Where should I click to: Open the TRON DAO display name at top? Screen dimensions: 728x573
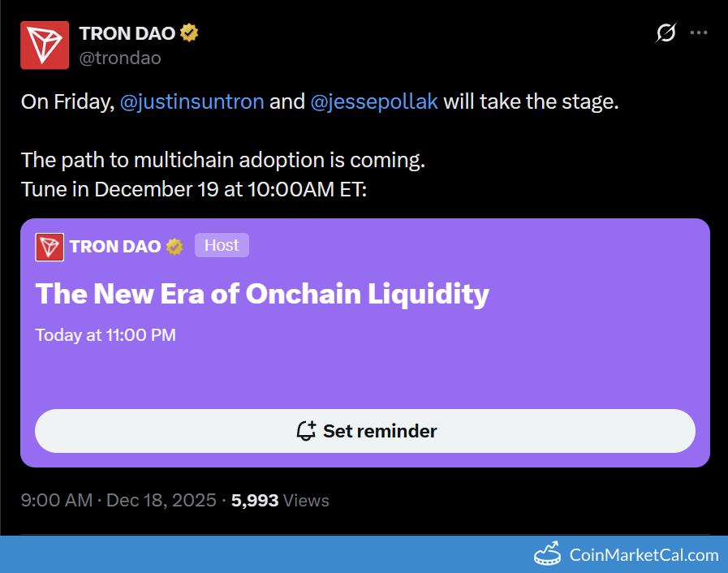(127, 33)
